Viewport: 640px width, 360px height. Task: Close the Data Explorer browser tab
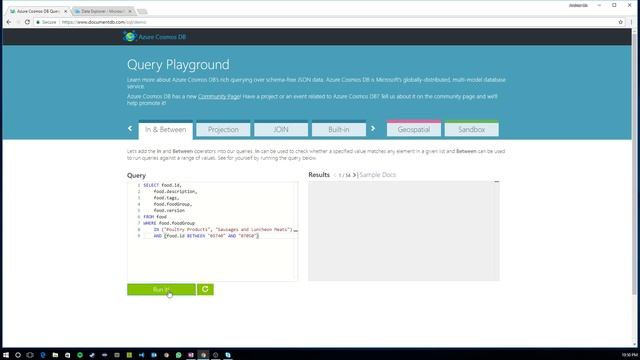(130, 11)
